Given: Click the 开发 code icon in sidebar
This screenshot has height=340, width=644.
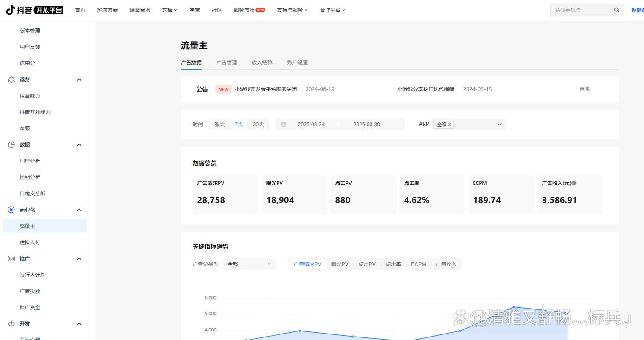Looking at the screenshot, I should point(11,324).
